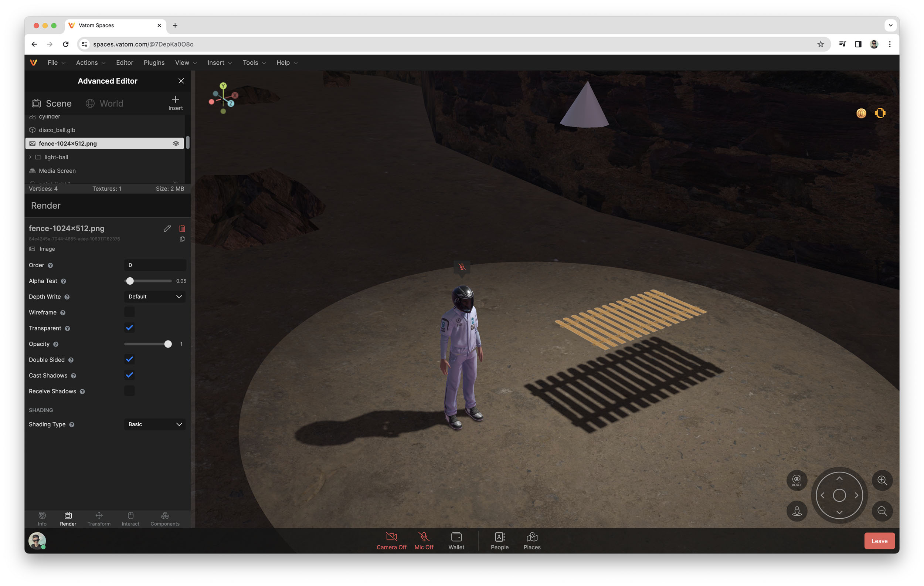Toggle visibility of fence-1024×512.png
924x586 pixels.
coord(176,143)
